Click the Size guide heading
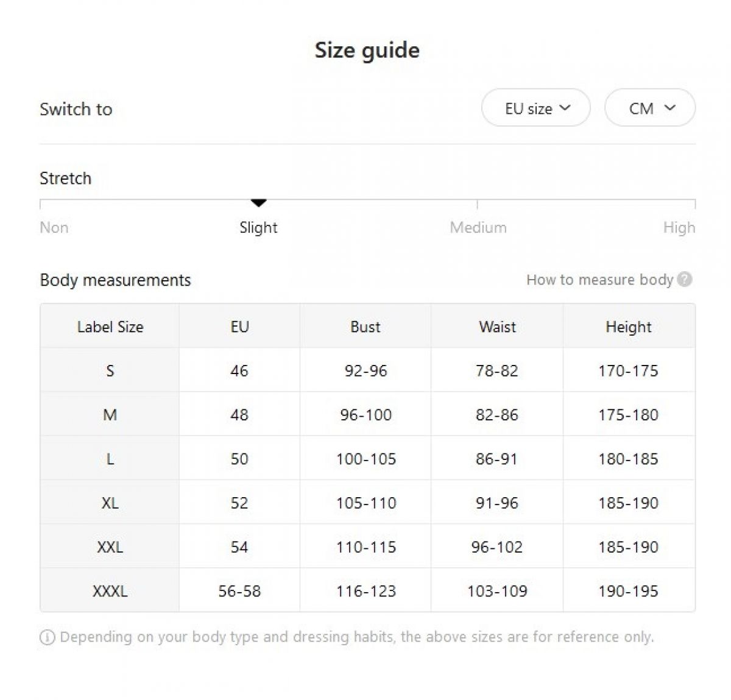Screen dimensions: 731x700 (367, 50)
